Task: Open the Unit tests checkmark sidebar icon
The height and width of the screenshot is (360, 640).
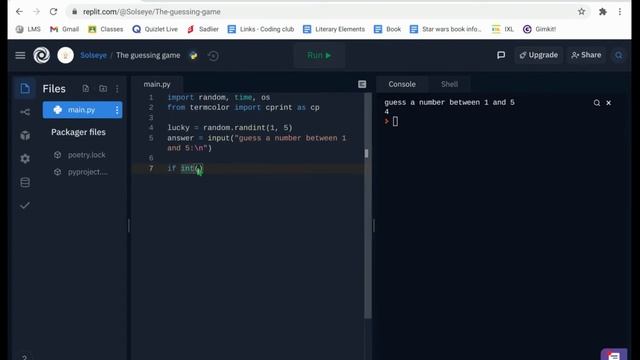Action: click(25, 205)
